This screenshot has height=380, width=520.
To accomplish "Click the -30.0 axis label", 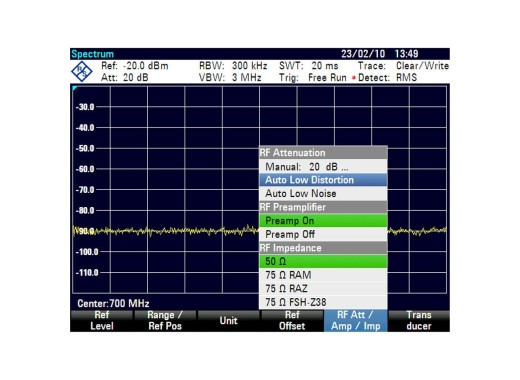I will pyautogui.click(x=85, y=107).
